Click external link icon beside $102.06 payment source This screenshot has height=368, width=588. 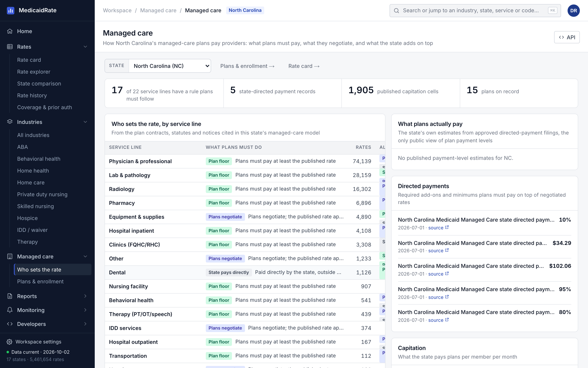pyautogui.click(x=447, y=274)
